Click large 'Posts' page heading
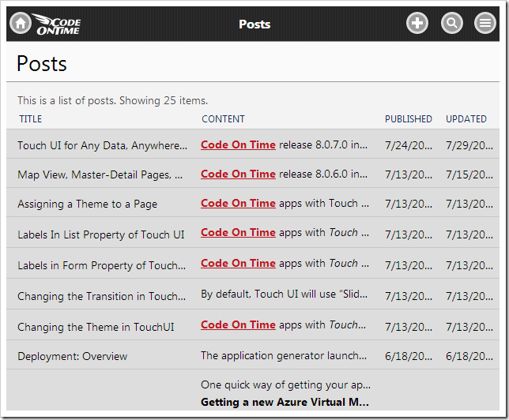Viewport: 509px width, 420px height. tap(42, 64)
